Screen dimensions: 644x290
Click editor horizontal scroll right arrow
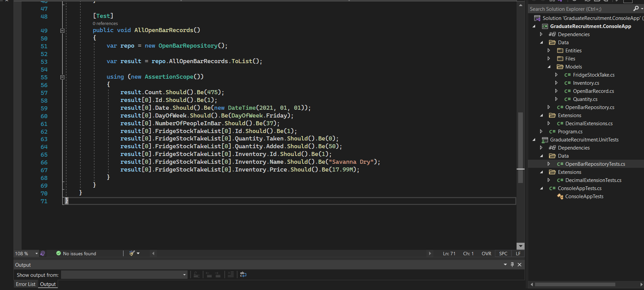pyautogui.click(x=430, y=253)
